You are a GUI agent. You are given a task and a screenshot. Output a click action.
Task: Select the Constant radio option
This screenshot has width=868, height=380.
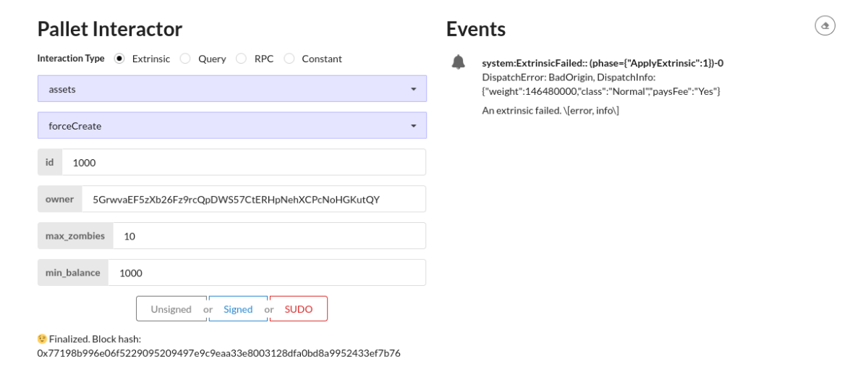[289, 59]
